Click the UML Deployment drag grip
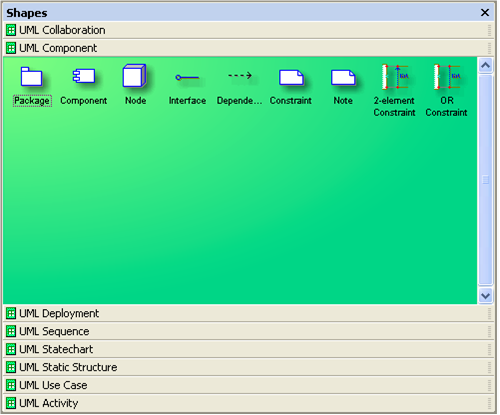This screenshot has height=415, width=500. pos(489,314)
